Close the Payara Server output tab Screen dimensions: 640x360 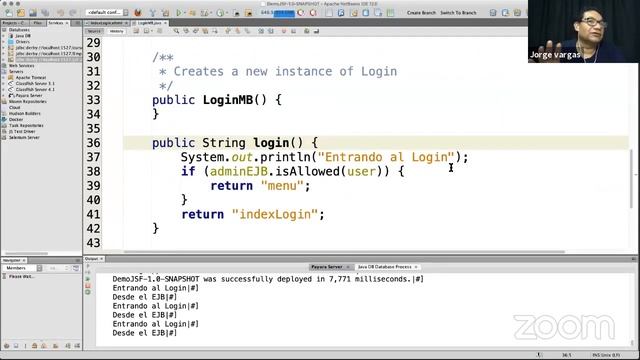pos(348,267)
